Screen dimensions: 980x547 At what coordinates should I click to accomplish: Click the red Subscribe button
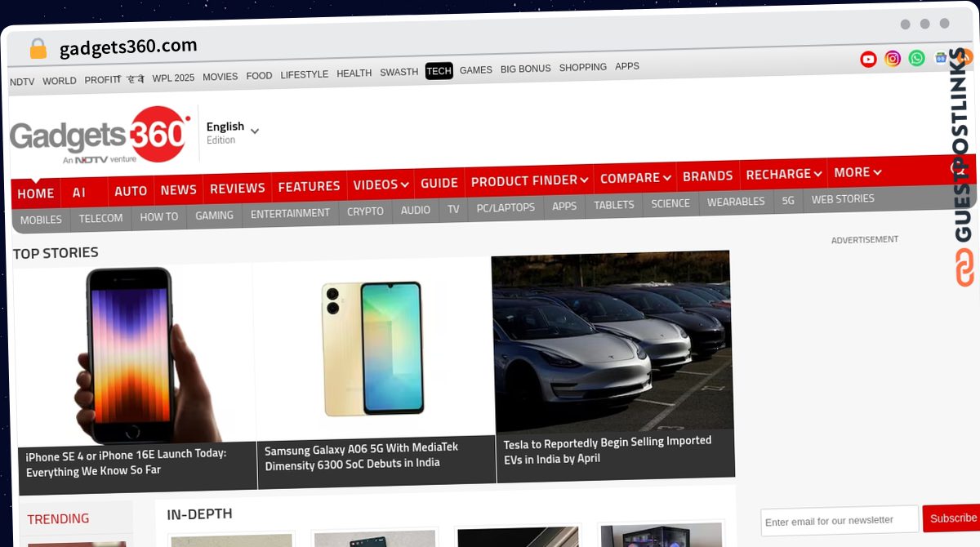click(952, 518)
